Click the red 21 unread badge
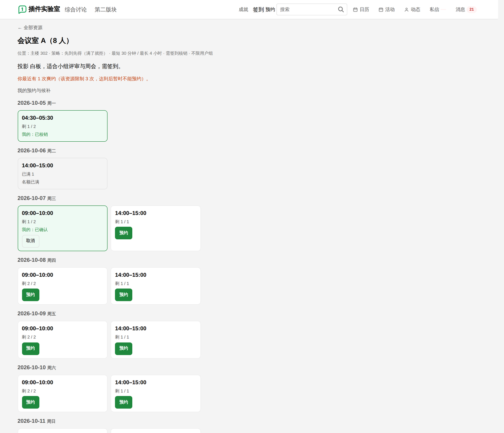The image size is (504, 433). (x=472, y=9)
